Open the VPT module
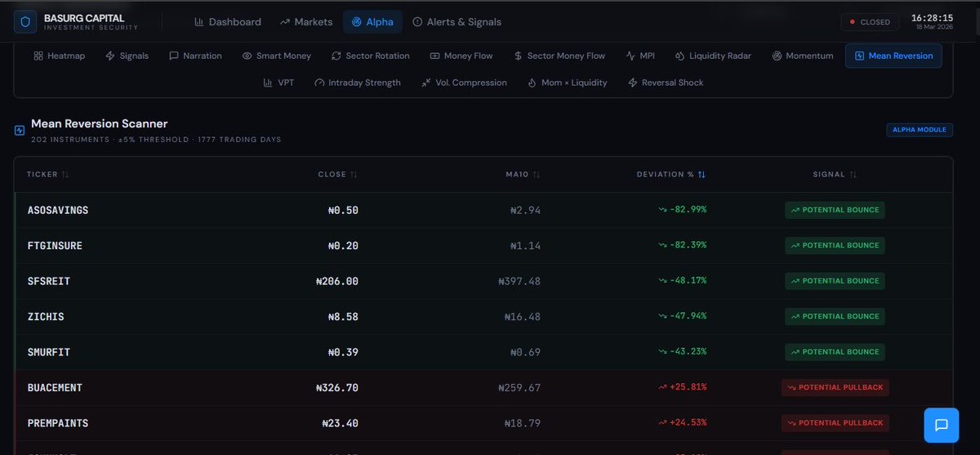 278,83
